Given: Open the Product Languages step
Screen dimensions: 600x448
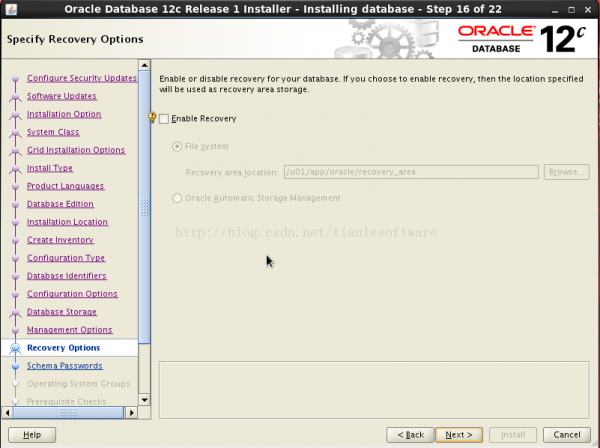Looking at the screenshot, I should 65,186.
